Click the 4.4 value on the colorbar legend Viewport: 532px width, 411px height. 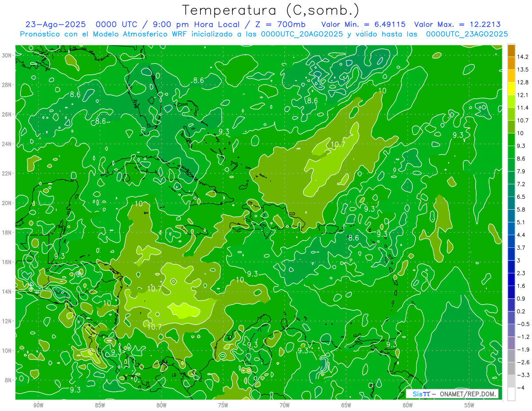click(x=522, y=235)
